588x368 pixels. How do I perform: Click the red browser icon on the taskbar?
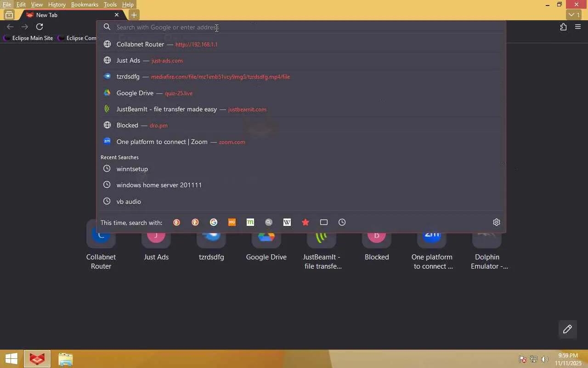point(37,359)
